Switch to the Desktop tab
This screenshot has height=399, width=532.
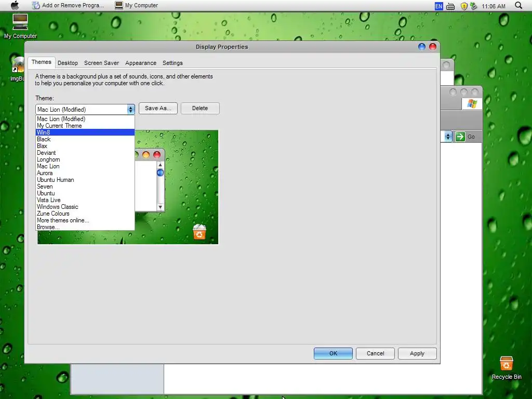(x=68, y=63)
